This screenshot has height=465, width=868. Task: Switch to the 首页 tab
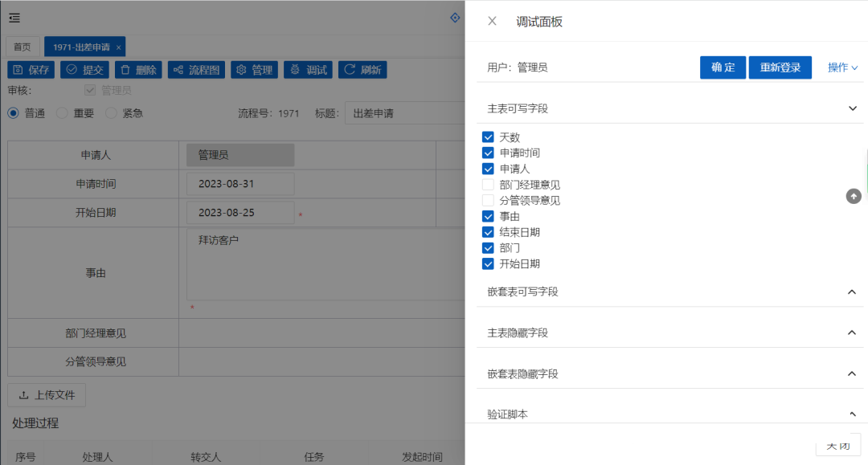tap(23, 47)
